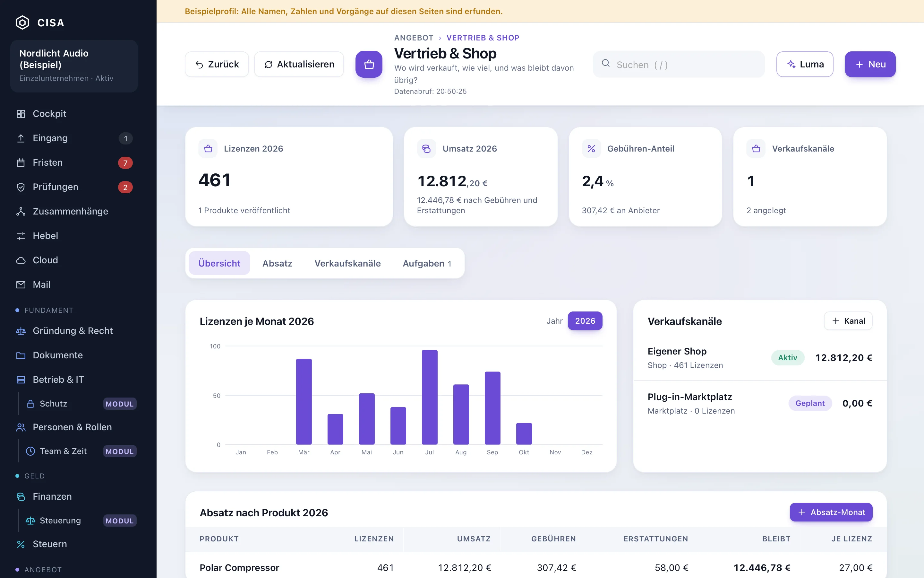The height and width of the screenshot is (578, 924).
Task: Click the Lizenzen 2026 card
Action: 289,177
